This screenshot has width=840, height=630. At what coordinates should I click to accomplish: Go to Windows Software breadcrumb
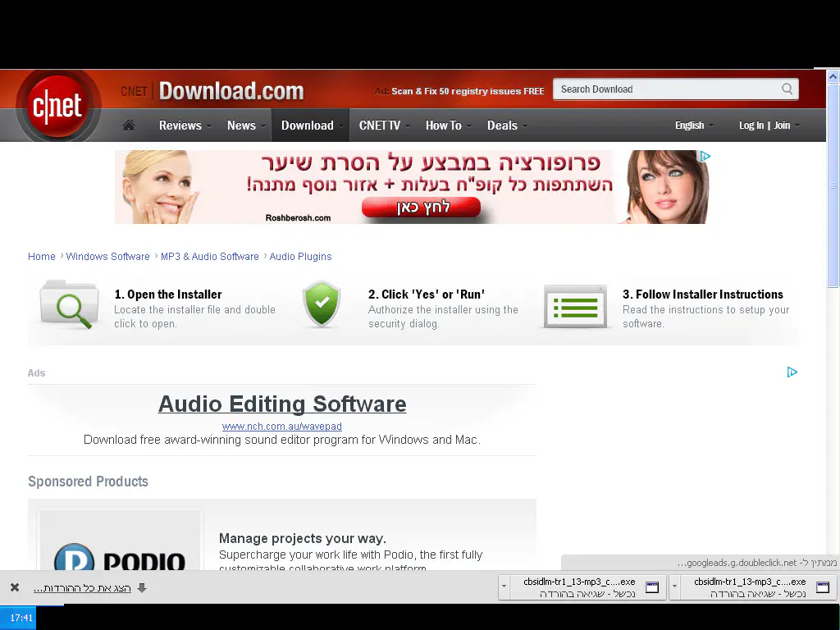click(x=107, y=257)
